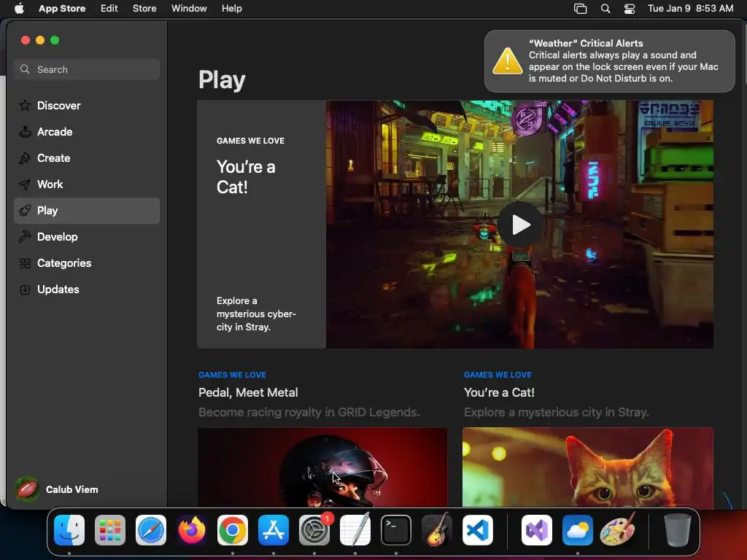Open You're a Cat! story title below
The image size is (747, 560).
pos(499,392)
